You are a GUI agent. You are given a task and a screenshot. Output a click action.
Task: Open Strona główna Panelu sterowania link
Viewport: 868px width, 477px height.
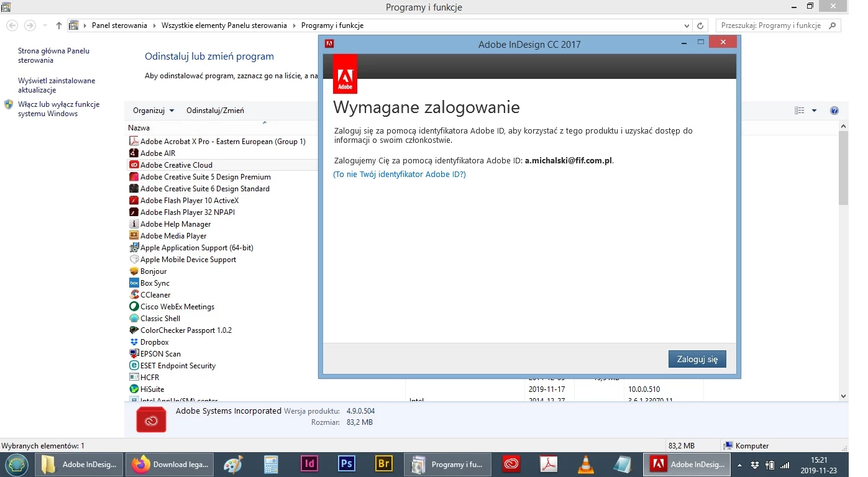pos(53,55)
